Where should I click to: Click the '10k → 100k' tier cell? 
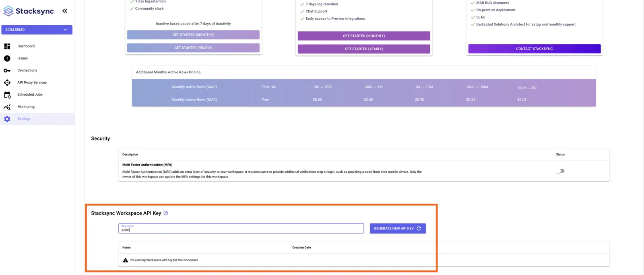coord(322,87)
